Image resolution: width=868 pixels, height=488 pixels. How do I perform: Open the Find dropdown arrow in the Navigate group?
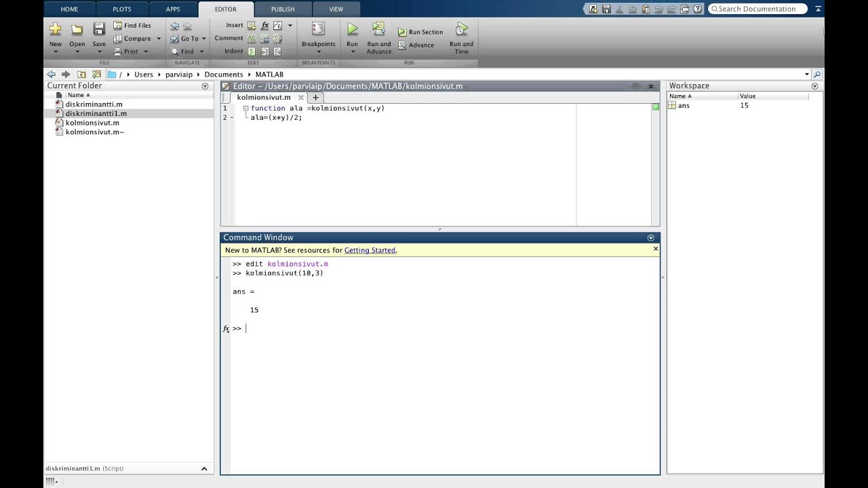coord(201,52)
